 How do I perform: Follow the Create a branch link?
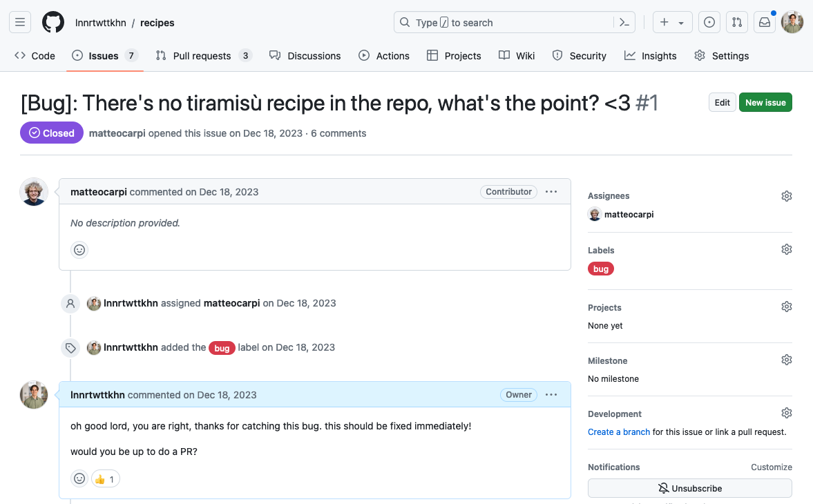tap(618, 432)
